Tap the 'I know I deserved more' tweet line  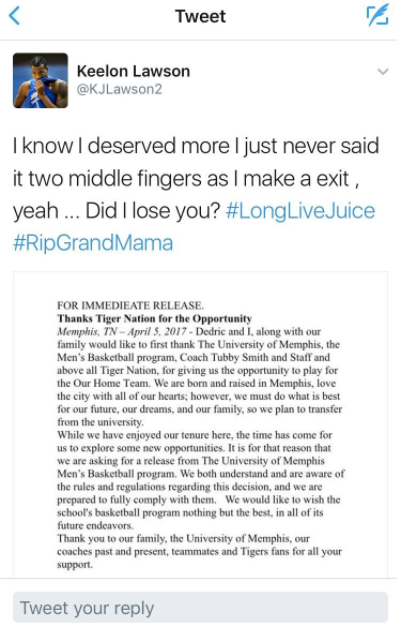coord(196,145)
